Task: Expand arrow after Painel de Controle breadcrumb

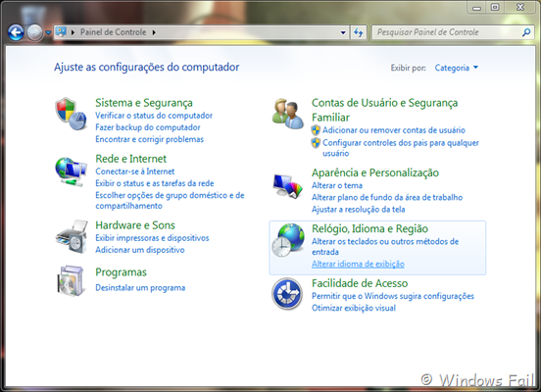Action: [x=154, y=32]
